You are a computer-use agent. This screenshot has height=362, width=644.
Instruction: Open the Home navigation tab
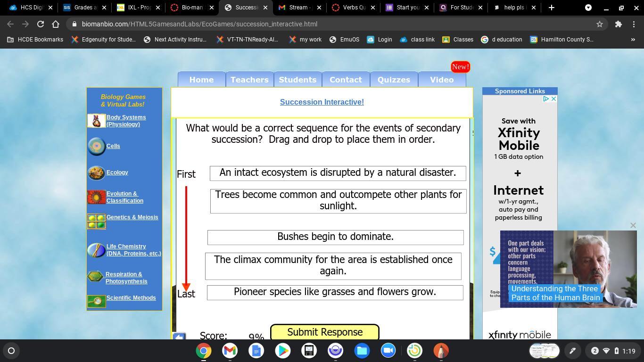[x=201, y=80]
